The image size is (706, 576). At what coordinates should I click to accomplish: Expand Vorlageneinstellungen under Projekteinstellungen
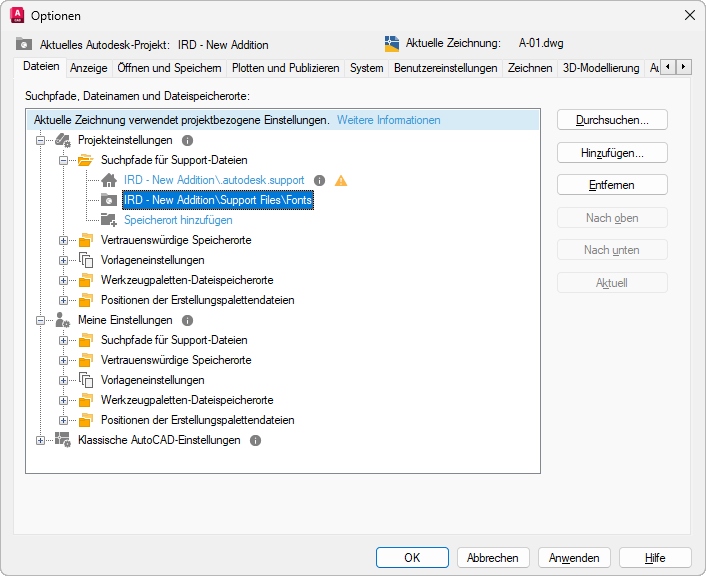click(63, 260)
